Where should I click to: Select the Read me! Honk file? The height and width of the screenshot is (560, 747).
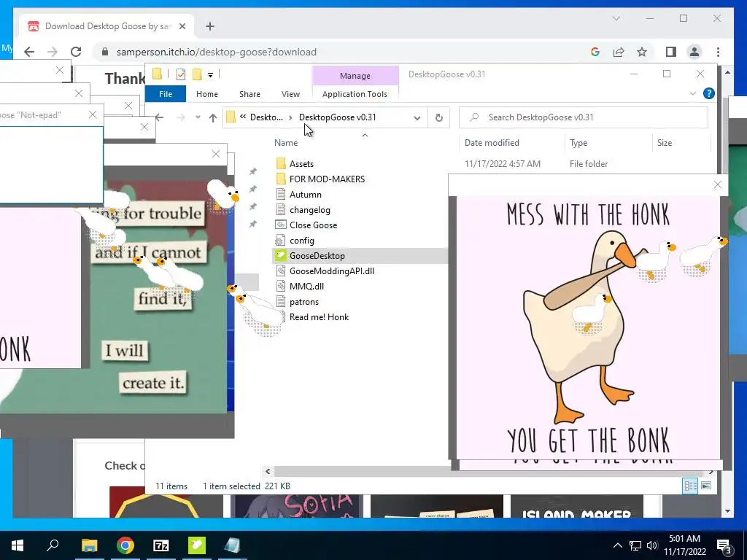coord(319,317)
